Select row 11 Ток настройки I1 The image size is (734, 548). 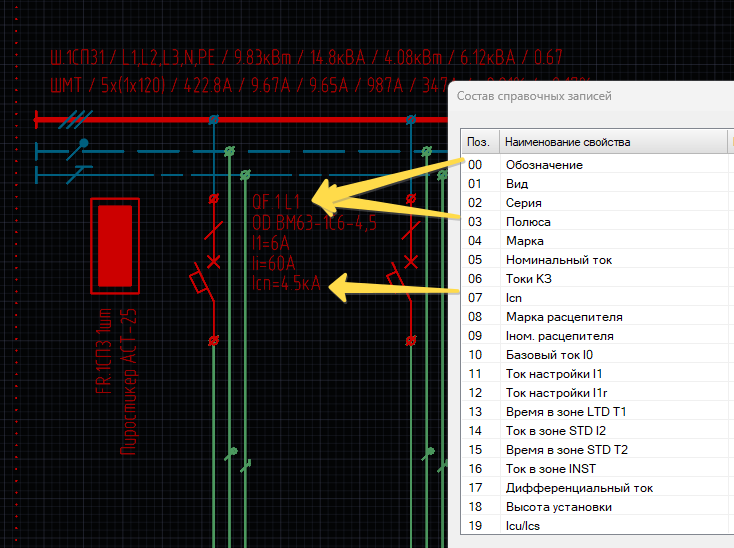pyautogui.click(x=598, y=373)
